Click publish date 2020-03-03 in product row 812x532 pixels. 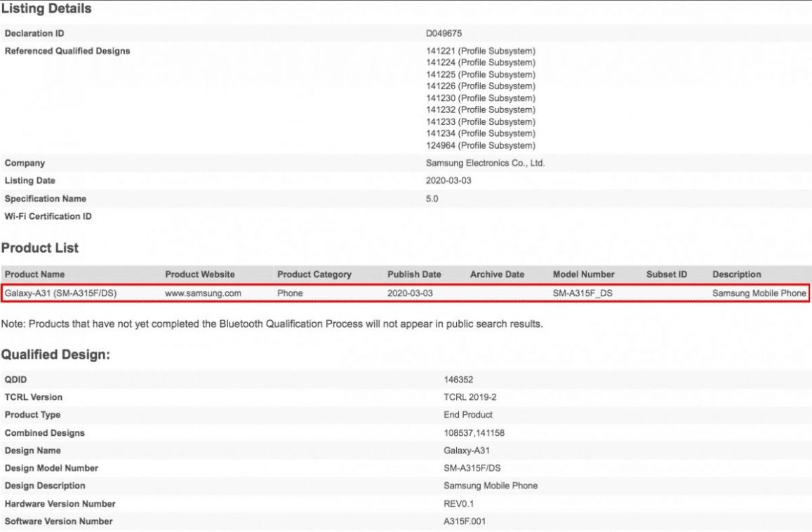(x=410, y=293)
